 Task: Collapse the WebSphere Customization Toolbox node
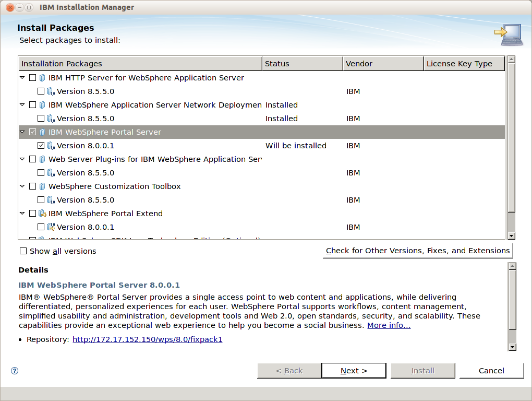pyautogui.click(x=22, y=186)
